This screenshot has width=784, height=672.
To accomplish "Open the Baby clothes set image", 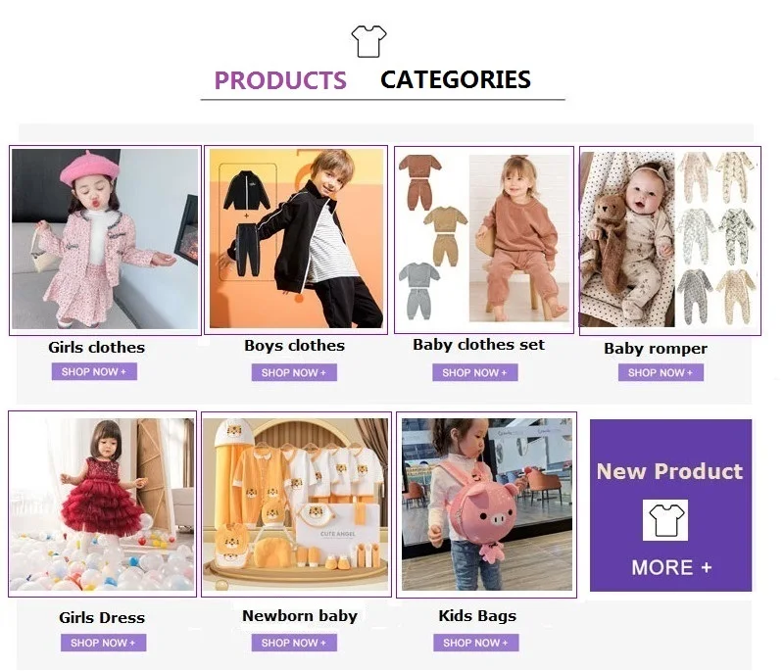I will 484,240.
